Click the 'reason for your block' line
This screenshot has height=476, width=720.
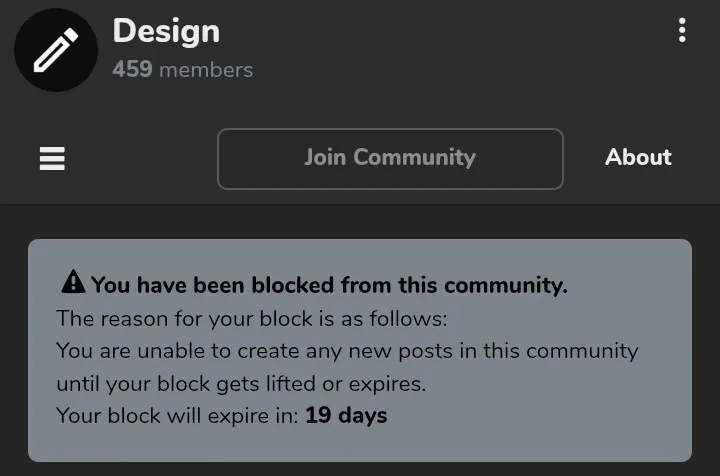coord(252,319)
